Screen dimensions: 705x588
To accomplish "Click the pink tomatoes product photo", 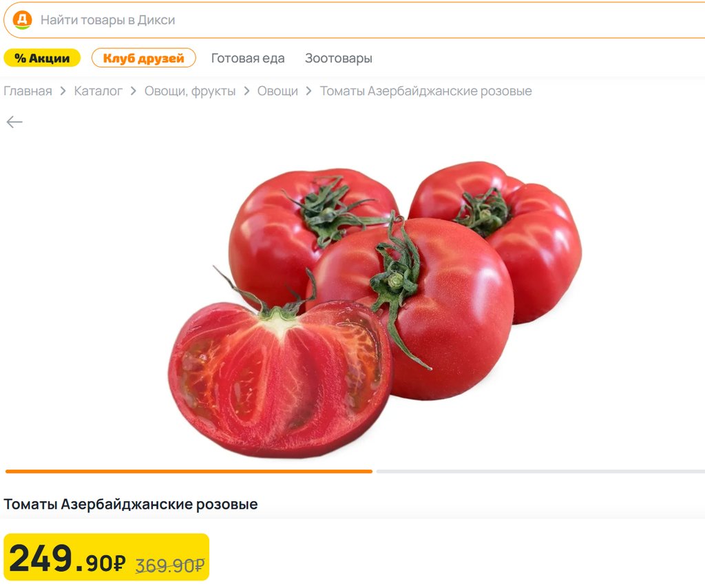I will pyautogui.click(x=375, y=309).
